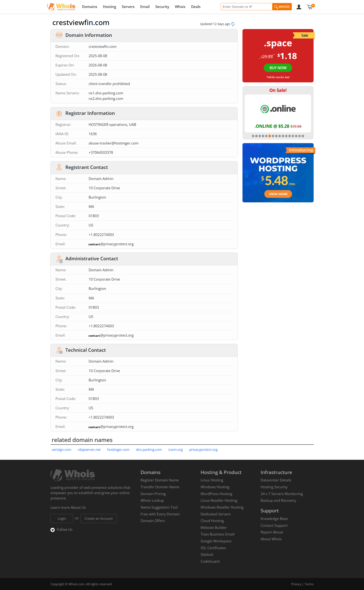Click Expires On date 2026-08-08

[98, 65]
